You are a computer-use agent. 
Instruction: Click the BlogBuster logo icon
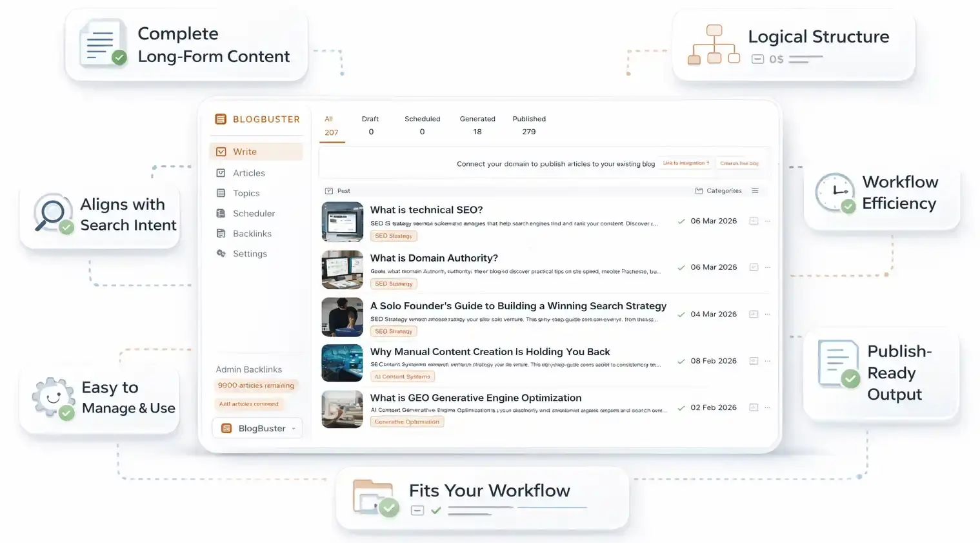[220, 119]
